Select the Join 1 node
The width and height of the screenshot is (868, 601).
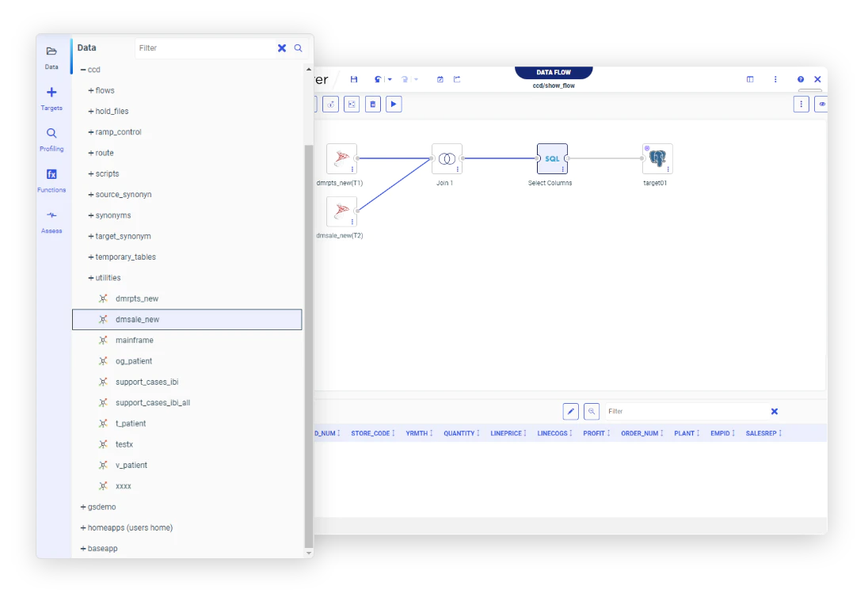[x=447, y=159]
